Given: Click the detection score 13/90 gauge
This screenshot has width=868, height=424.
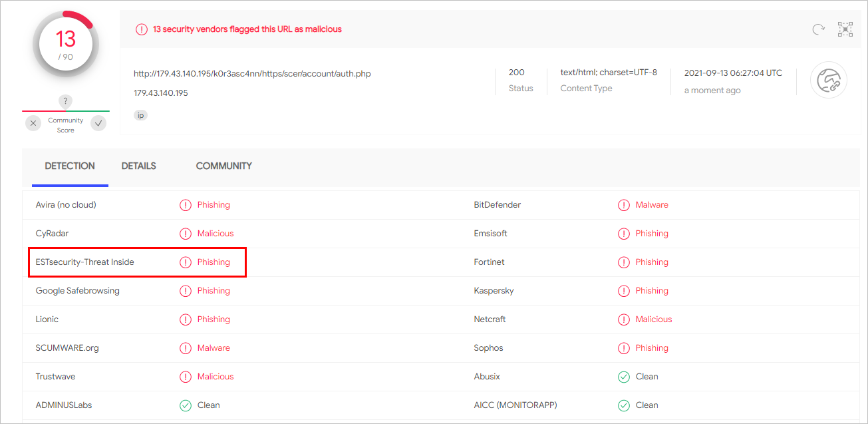Looking at the screenshot, I should click(x=65, y=45).
